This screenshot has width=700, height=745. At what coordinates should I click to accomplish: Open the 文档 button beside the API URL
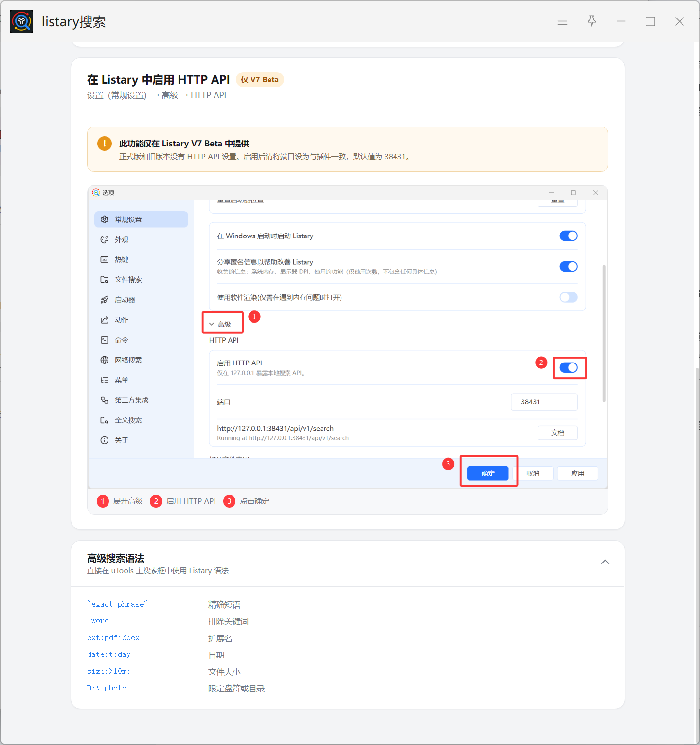coord(558,433)
